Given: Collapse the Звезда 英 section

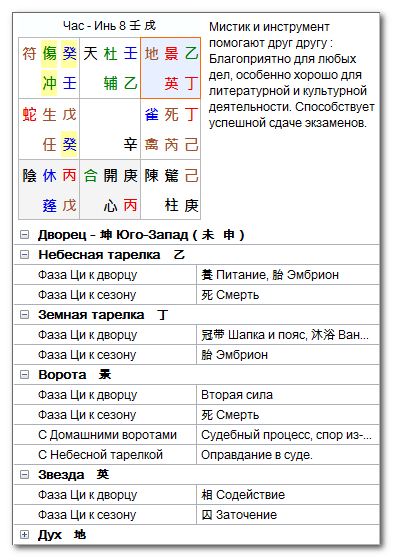Looking at the screenshot, I should (x=25, y=474).
